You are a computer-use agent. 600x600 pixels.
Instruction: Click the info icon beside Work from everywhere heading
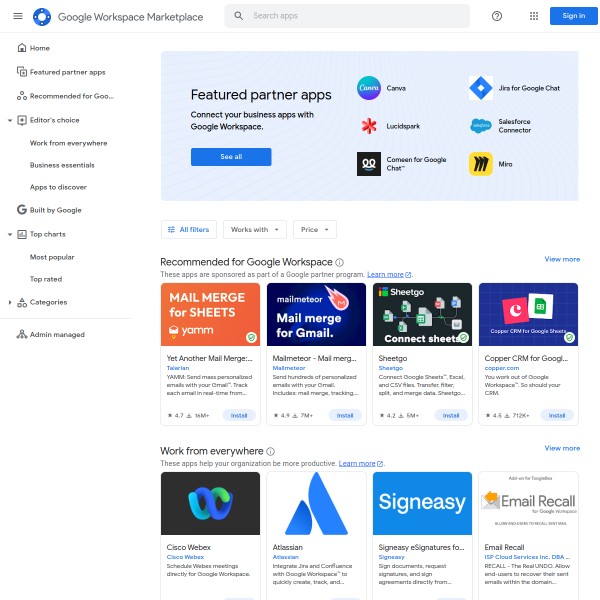[271, 452]
